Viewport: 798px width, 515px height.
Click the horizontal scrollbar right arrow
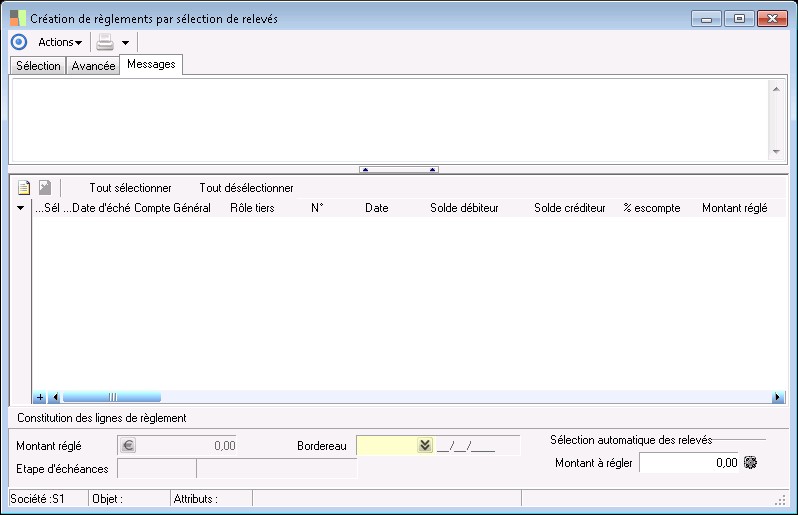point(778,397)
